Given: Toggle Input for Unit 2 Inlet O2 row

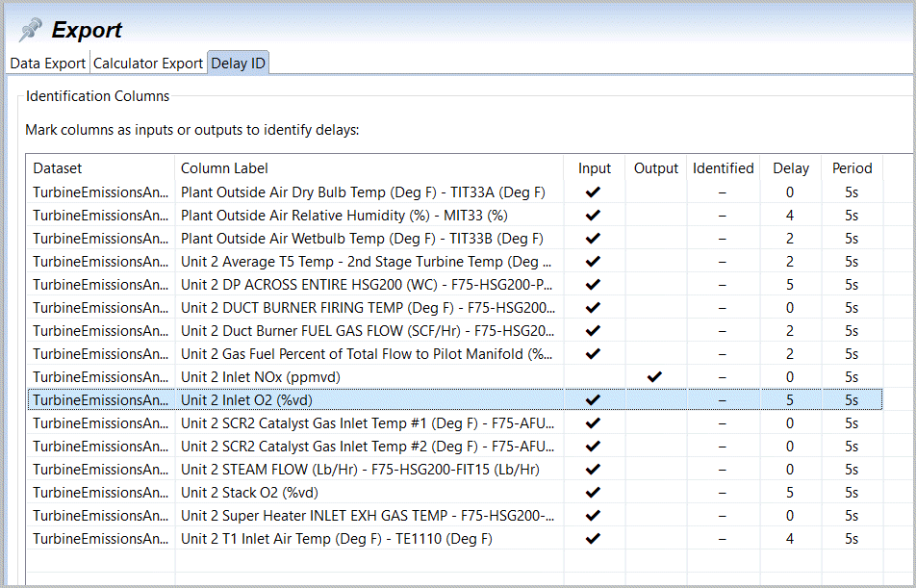Looking at the screenshot, I should pyautogui.click(x=594, y=400).
